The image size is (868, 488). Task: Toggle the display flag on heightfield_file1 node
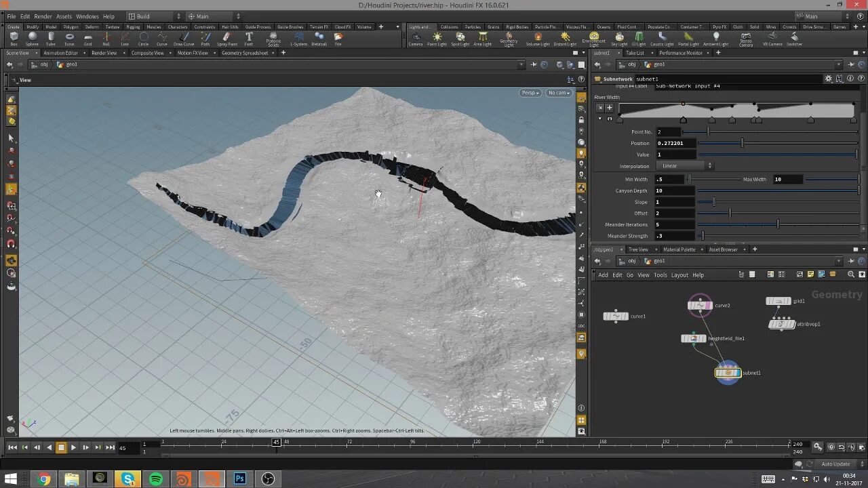click(x=704, y=338)
